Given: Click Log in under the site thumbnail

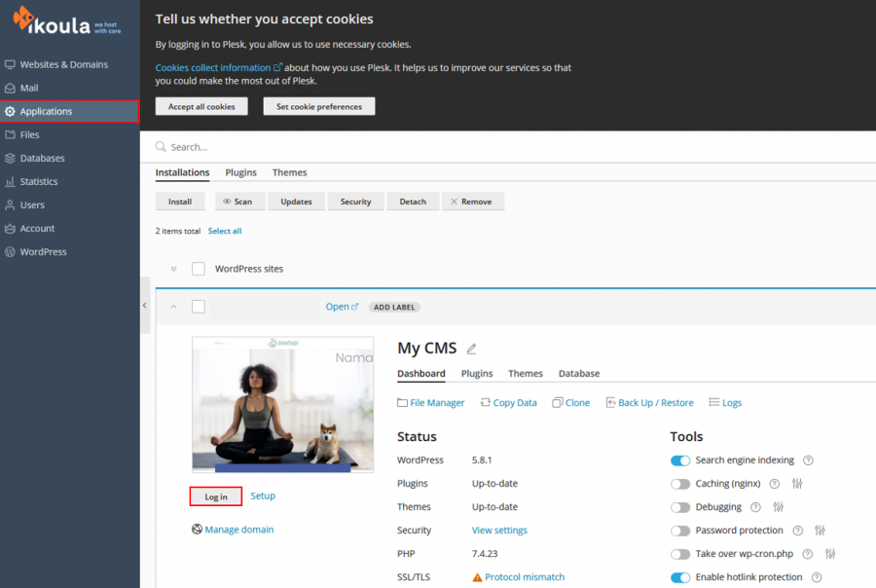Looking at the screenshot, I should coord(216,496).
